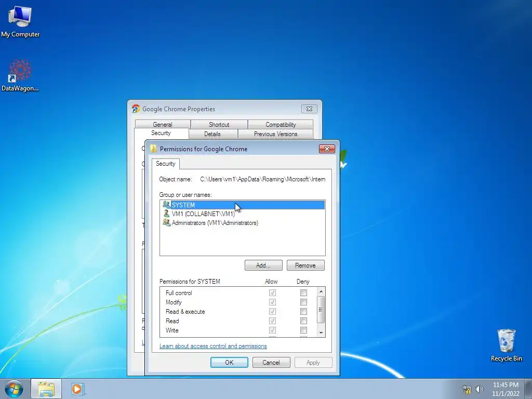Open Learn about access control link
The image size is (532, 399).
pos(213,346)
